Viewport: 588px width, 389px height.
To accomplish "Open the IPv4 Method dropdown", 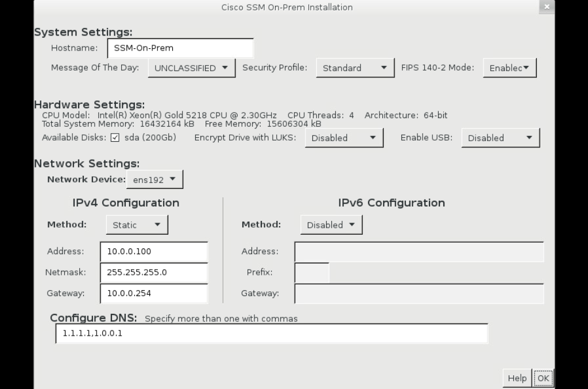I will pyautogui.click(x=137, y=225).
